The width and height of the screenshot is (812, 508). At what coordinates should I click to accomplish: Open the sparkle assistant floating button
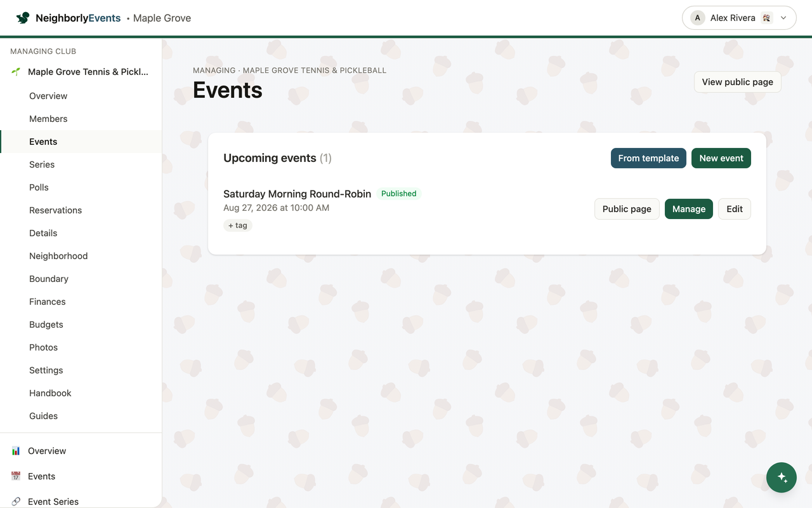pos(782,478)
